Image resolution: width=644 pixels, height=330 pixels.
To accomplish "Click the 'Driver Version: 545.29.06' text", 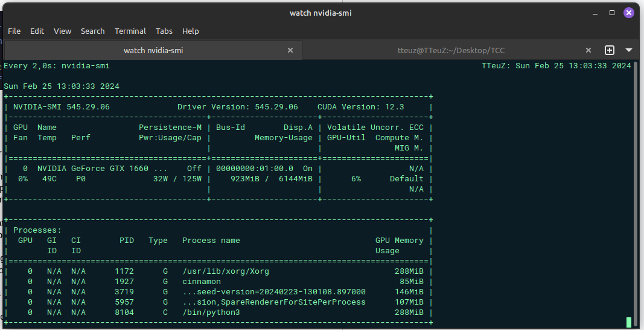I will [237, 106].
